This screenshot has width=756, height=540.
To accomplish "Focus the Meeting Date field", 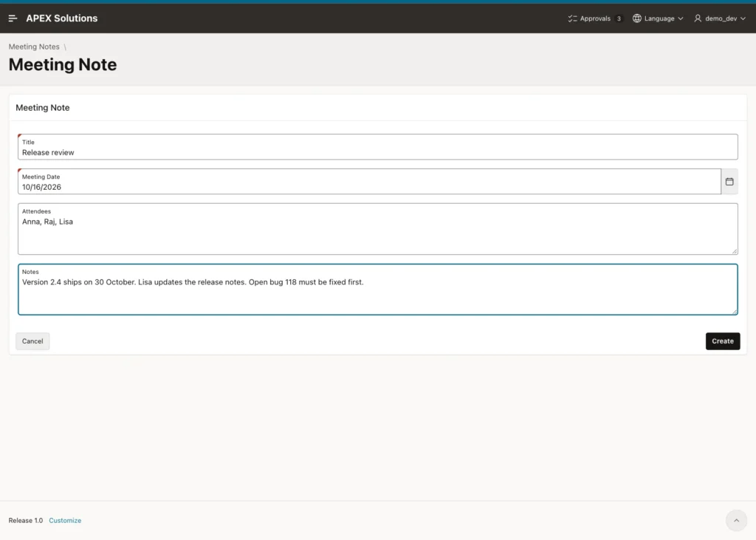I will 369,182.
